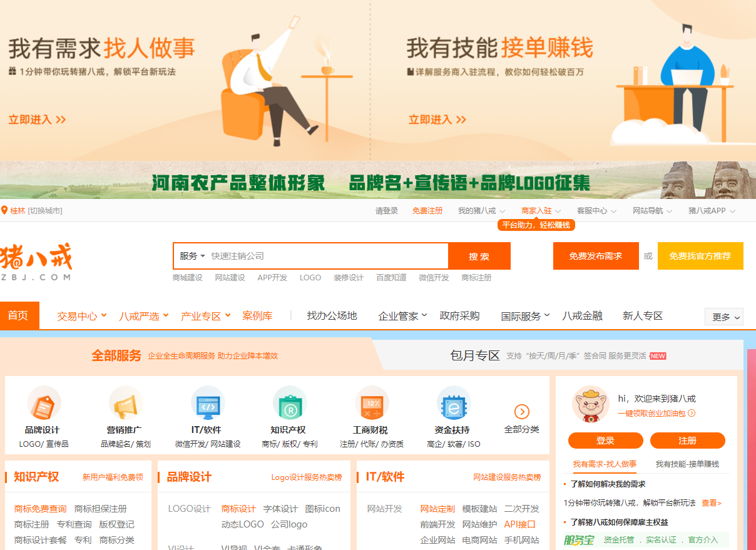Click the 全部分类 arrow circle icon

point(521,411)
